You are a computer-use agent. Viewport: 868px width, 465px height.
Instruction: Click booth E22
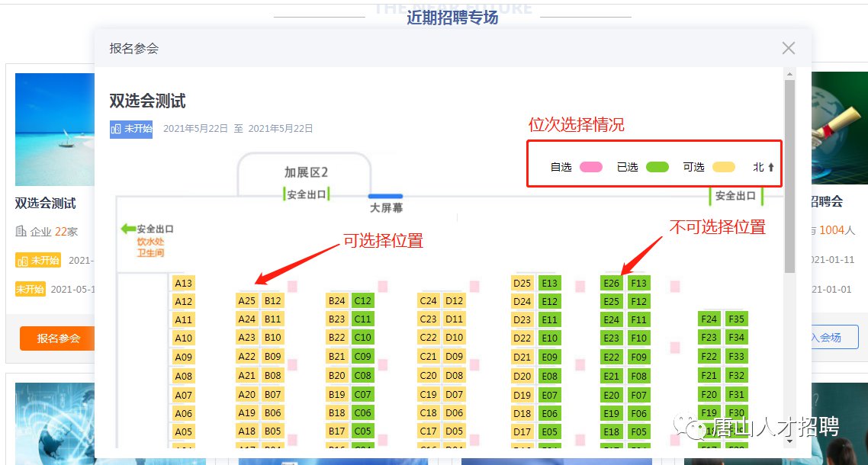pos(612,358)
